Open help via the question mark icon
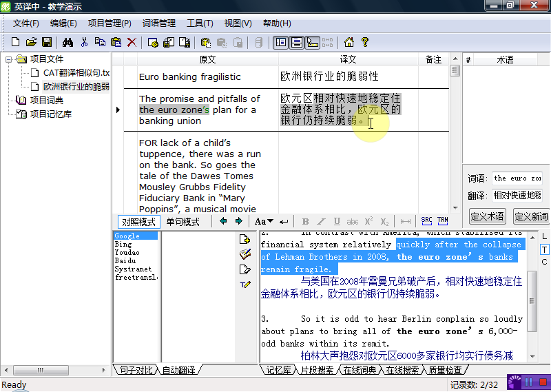The image size is (551, 392). click(365, 42)
